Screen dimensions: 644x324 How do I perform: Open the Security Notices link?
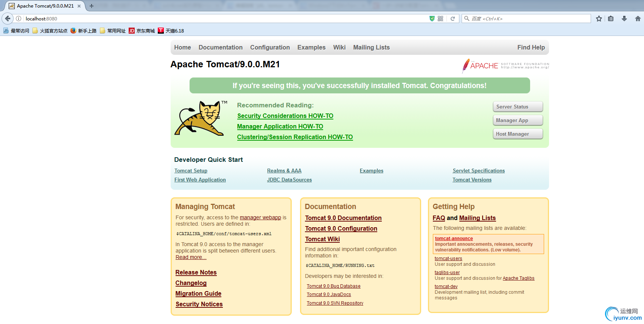(x=199, y=304)
